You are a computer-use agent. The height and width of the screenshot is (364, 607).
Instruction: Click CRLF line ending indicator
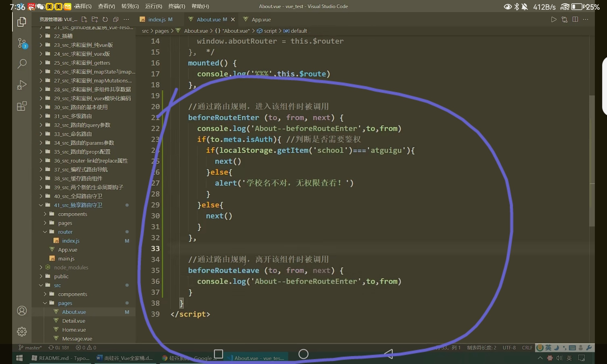coord(527,348)
